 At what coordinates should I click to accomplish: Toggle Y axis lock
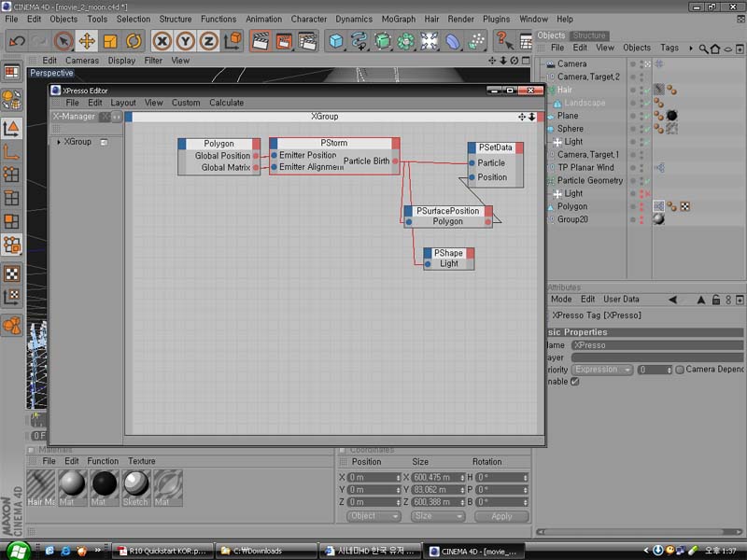[x=185, y=41]
